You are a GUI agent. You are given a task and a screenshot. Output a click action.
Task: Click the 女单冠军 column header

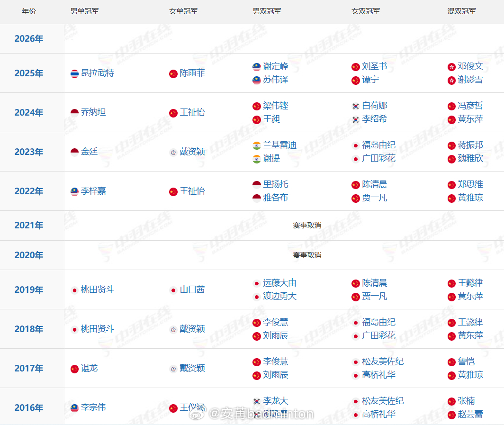[x=183, y=11]
